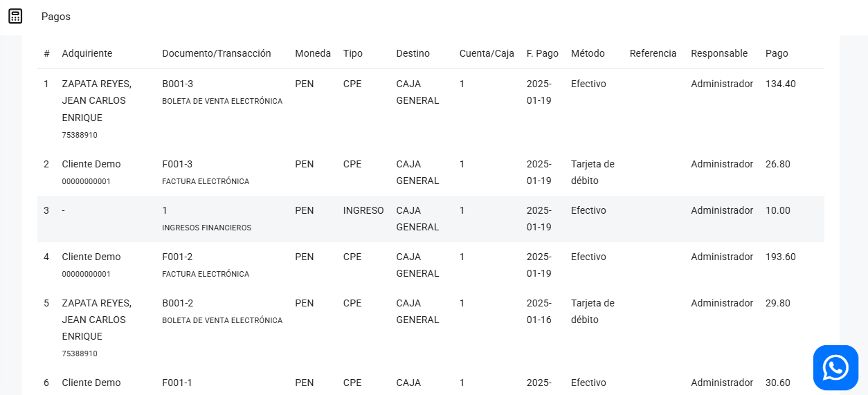Click the Documento/Transacción column header
This screenshot has height=395, width=868.
[x=217, y=53]
